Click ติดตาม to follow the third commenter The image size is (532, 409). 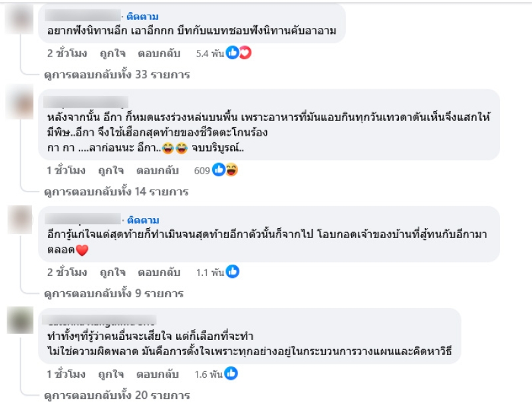[x=143, y=219]
